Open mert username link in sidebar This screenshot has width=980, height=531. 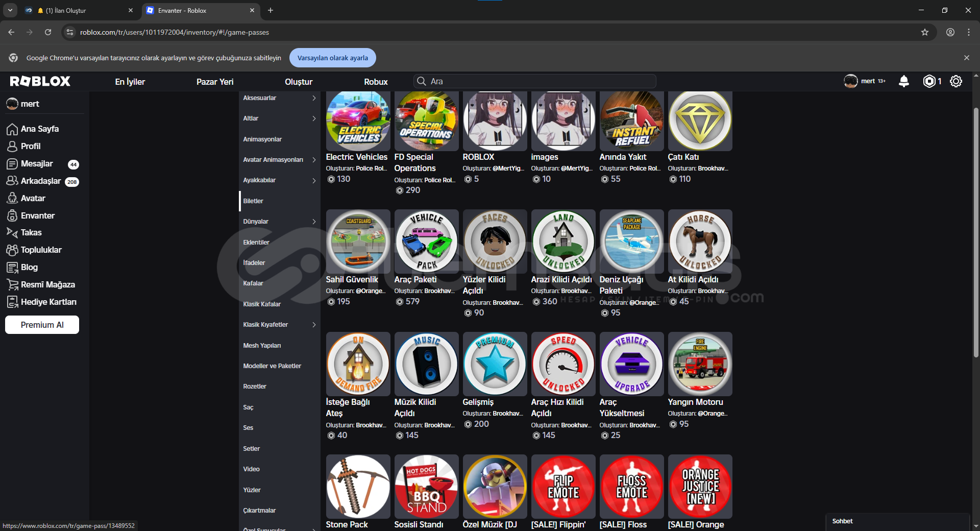pos(30,104)
